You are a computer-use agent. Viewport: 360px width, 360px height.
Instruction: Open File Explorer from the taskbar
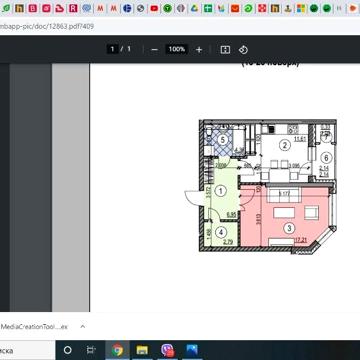[142, 350]
